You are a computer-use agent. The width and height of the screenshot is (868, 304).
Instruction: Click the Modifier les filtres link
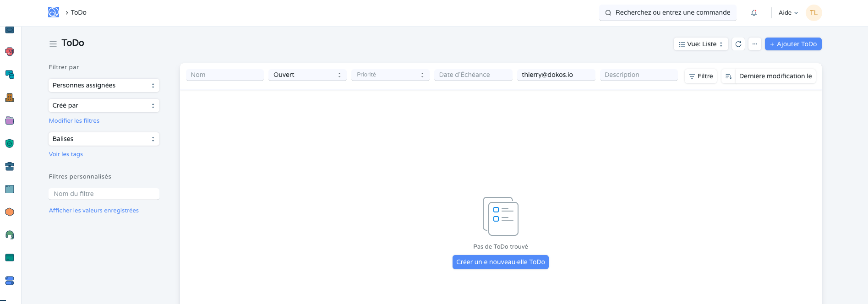[x=74, y=121]
